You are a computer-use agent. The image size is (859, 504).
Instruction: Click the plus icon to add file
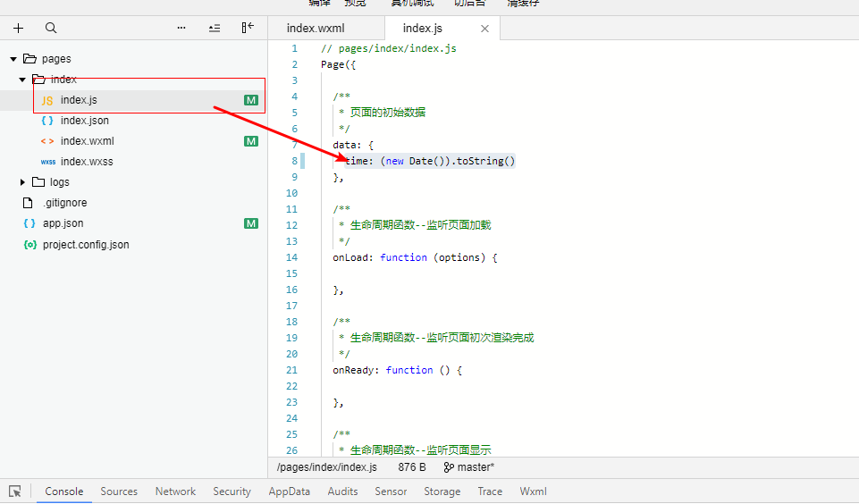[x=18, y=28]
